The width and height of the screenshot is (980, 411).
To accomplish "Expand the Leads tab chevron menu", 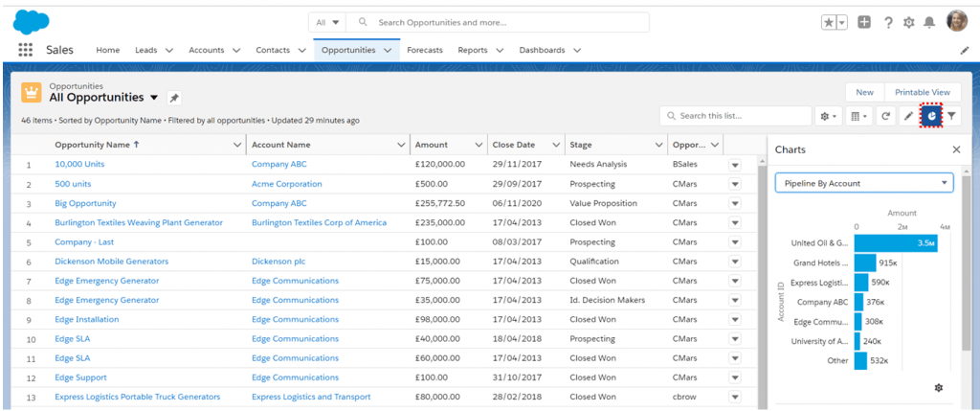I will (x=168, y=50).
